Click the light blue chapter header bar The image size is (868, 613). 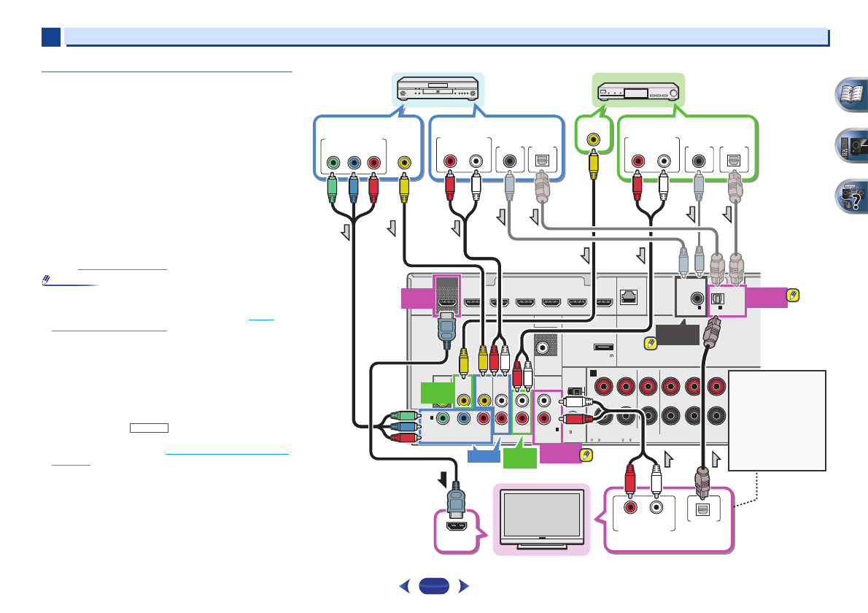pos(446,36)
